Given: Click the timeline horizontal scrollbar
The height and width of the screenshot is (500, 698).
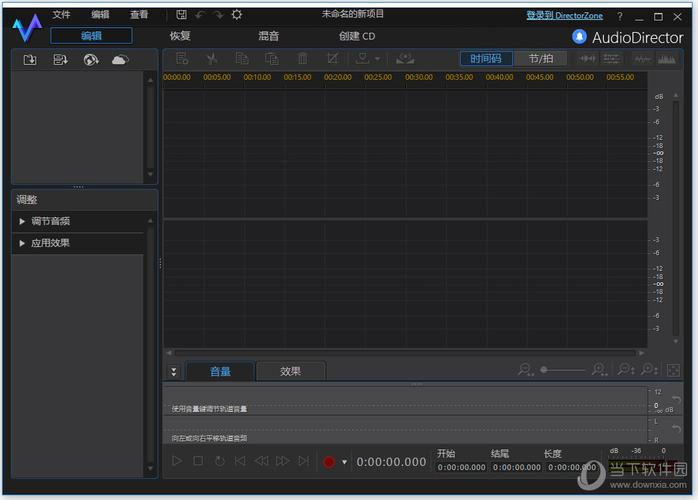Looking at the screenshot, I should [405, 353].
